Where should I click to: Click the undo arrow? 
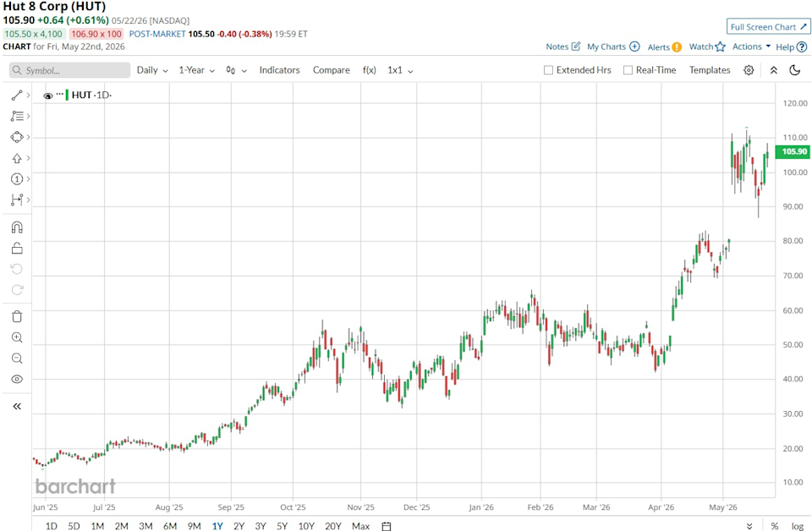pyautogui.click(x=17, y=269)
